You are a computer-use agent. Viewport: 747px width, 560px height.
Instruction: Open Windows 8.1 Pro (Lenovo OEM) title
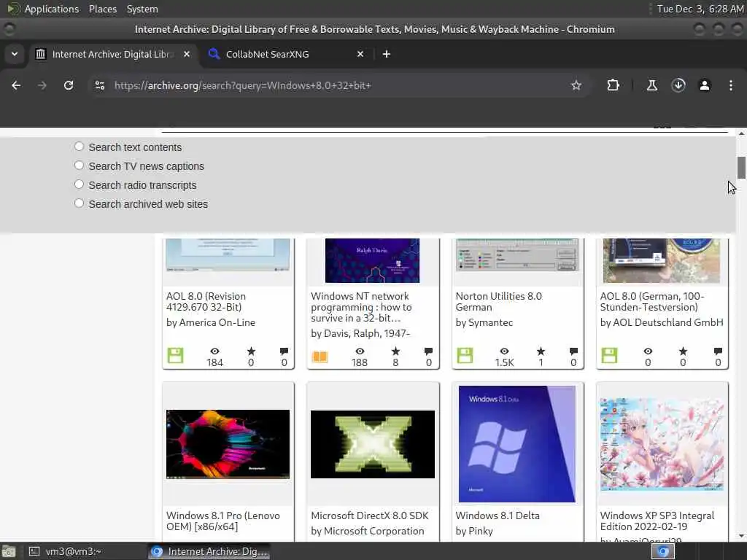click(223, 521)
